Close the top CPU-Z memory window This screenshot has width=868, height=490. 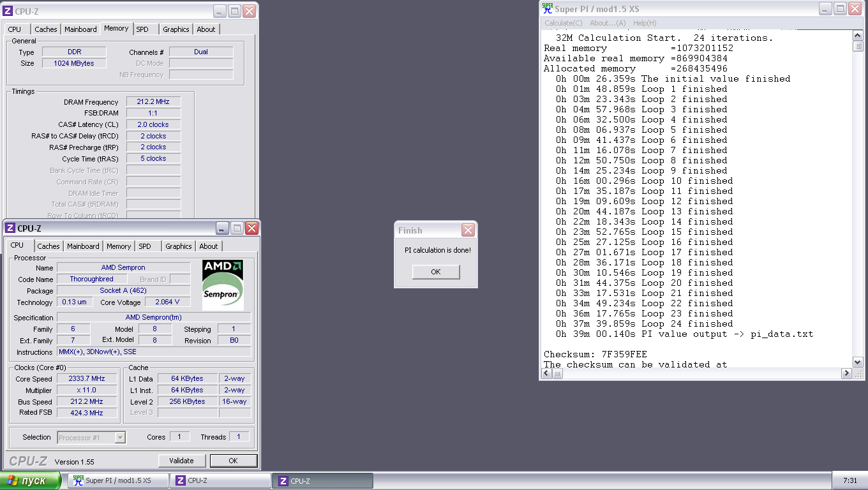tap(250, 11)
